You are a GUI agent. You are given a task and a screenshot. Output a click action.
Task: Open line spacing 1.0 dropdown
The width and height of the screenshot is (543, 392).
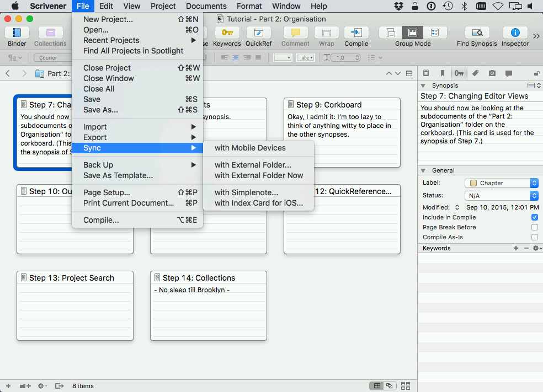coord(345,58)
